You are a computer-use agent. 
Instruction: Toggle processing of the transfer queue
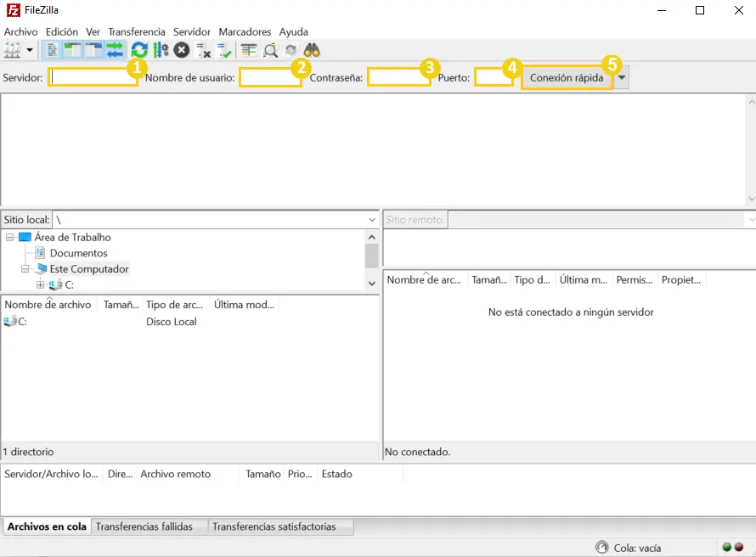pyautogui.click(x=161, y=50)
